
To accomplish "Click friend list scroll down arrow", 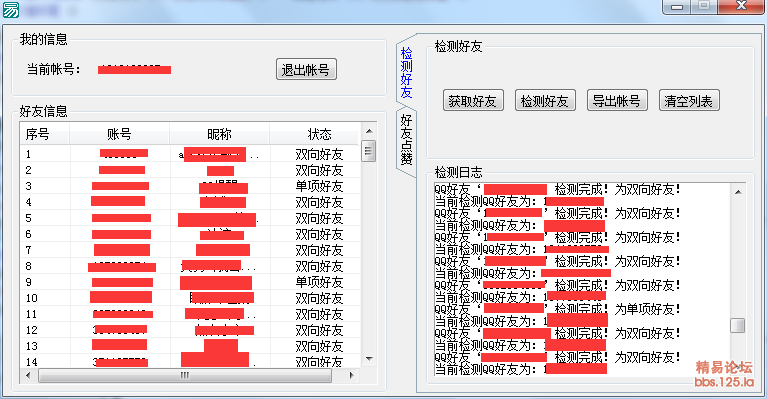I will [x=369, y=359].
